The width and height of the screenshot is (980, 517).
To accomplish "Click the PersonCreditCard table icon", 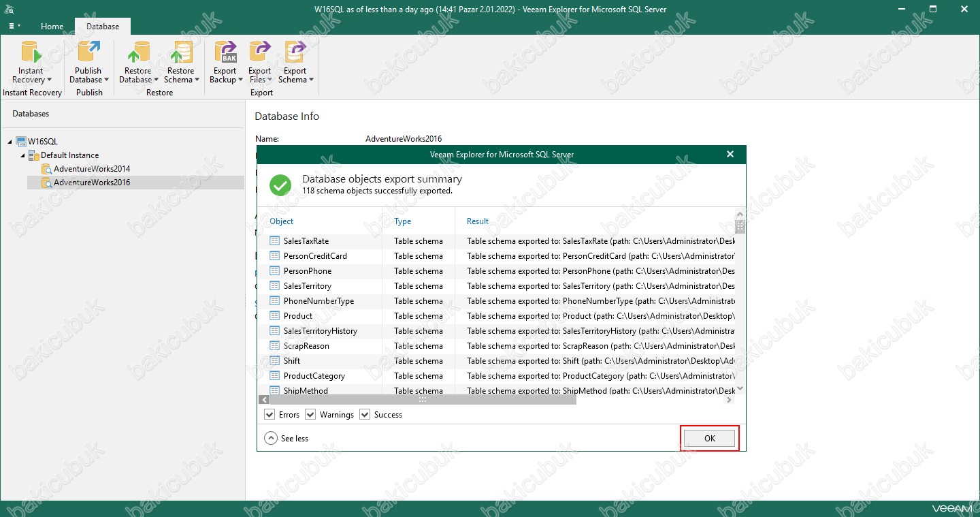I will click(275, 256).
